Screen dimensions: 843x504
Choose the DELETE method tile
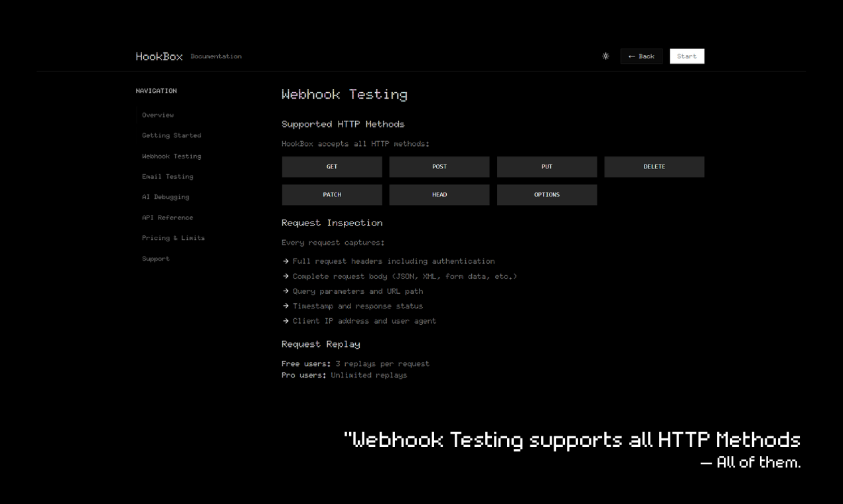[x=654, y=167]
